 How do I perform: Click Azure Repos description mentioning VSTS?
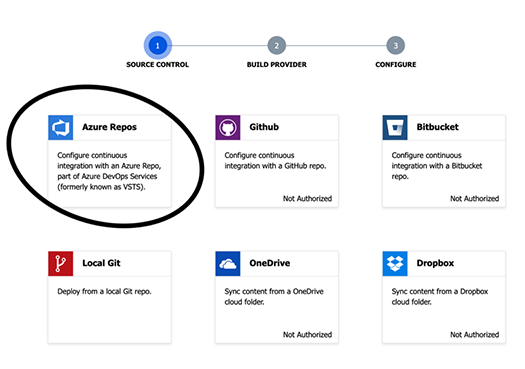click(109, 171)
